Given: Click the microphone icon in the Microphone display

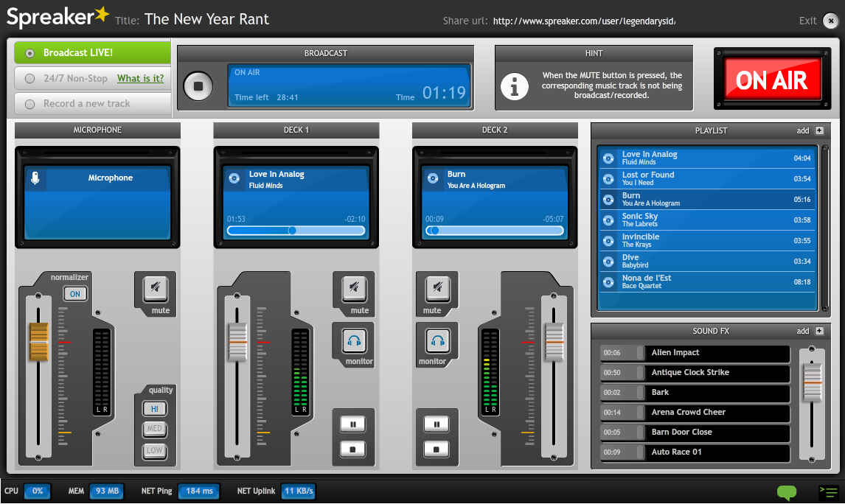Looking at the screenshot, I should tap(35, 178).
